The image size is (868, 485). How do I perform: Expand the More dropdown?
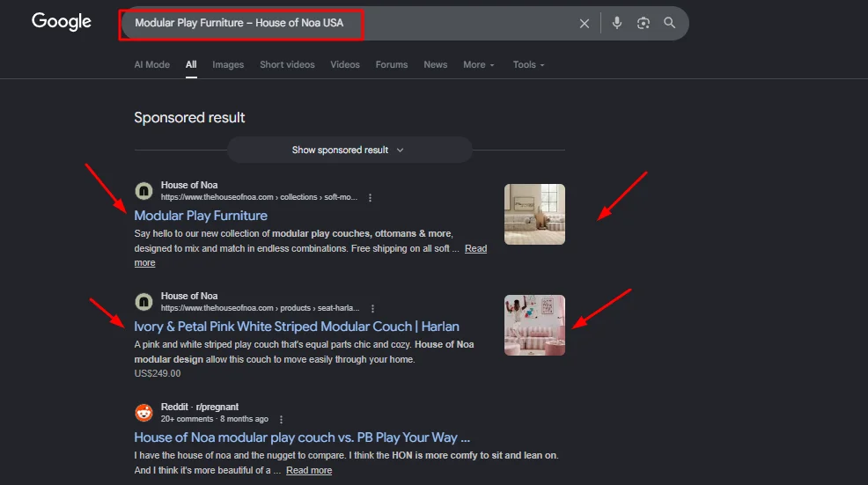click(x=479, y=65)
